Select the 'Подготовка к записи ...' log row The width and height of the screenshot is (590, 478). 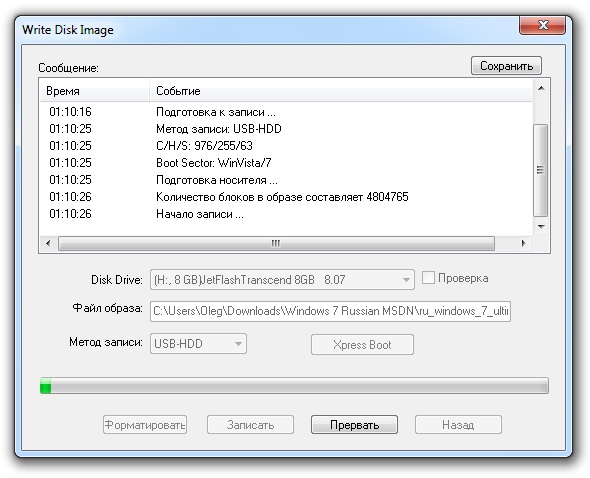click(286, 112)
